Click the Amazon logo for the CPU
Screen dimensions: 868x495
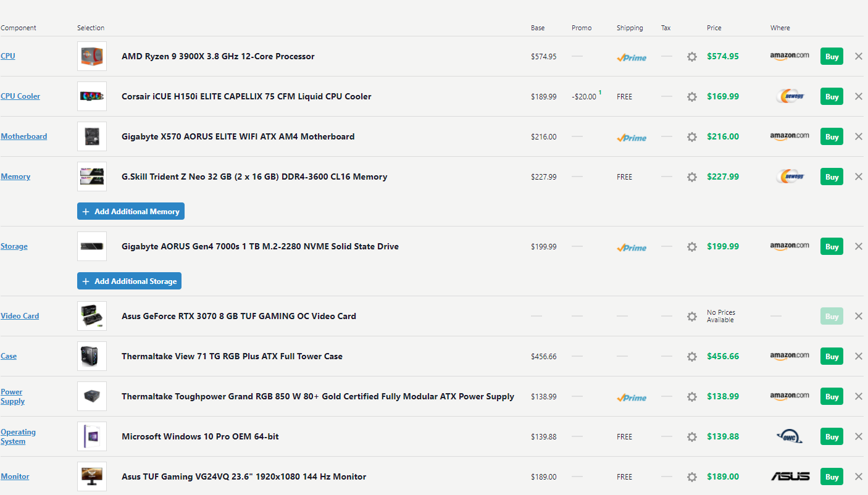click(x=790, y=56)
